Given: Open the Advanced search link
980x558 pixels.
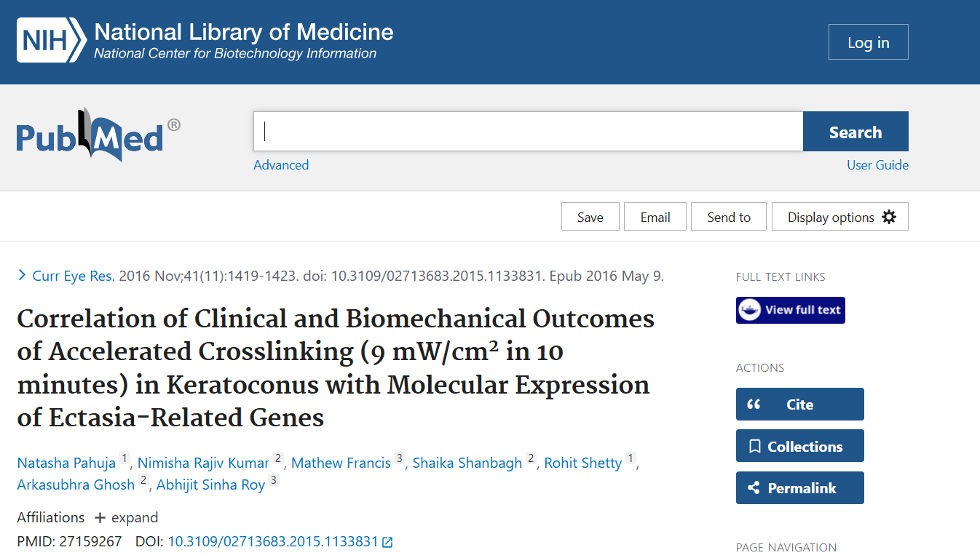Looking at the screenshot, I should pos(281,165).
